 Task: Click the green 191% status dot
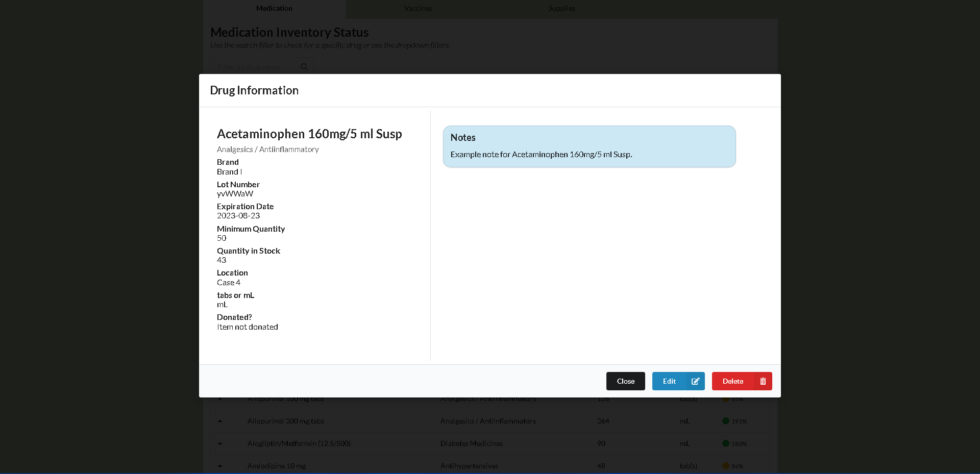coord(725,421)
